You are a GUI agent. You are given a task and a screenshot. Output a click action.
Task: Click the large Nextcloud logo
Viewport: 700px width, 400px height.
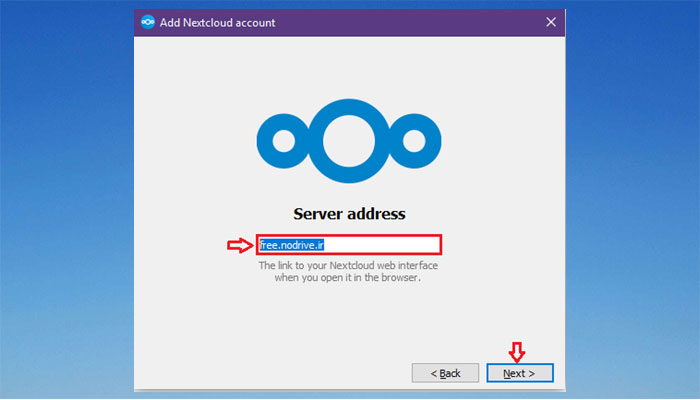pos(349,141)
